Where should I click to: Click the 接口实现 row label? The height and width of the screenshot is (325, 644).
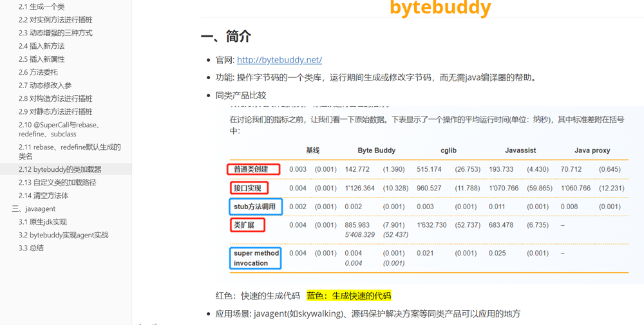pos(248,189)
